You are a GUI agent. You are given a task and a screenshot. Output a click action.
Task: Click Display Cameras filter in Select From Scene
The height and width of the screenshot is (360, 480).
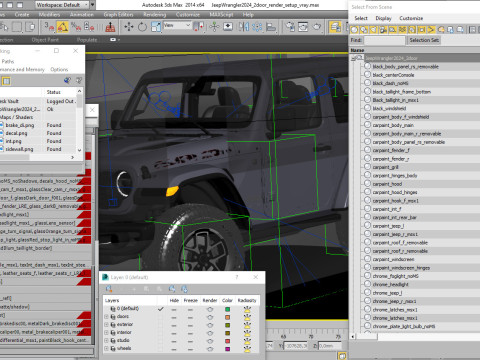(383, 30)
